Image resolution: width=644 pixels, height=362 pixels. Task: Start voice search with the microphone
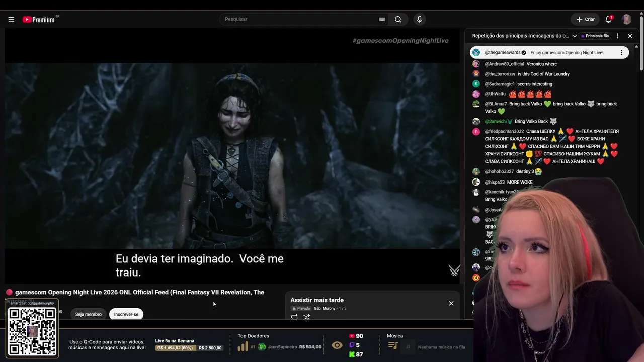point(420,19)
